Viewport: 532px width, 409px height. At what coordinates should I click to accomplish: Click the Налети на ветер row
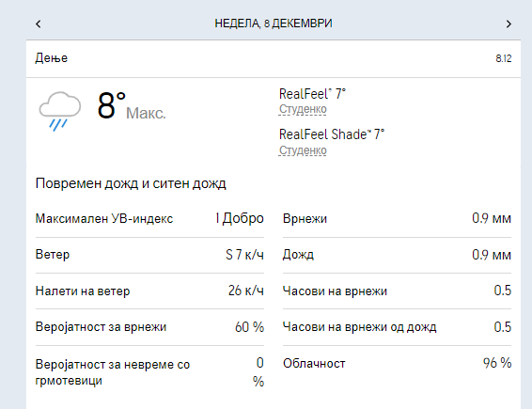(x=149, y=291)
